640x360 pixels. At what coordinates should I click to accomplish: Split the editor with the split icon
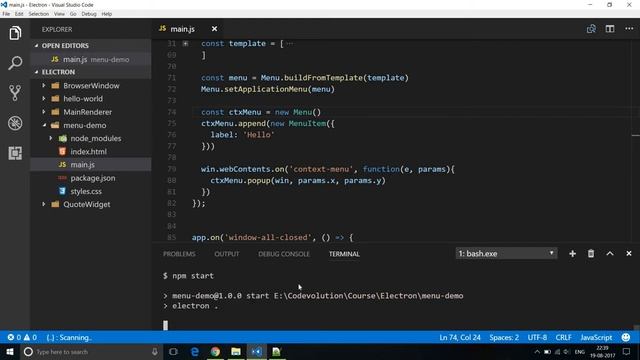pos(610,29)
